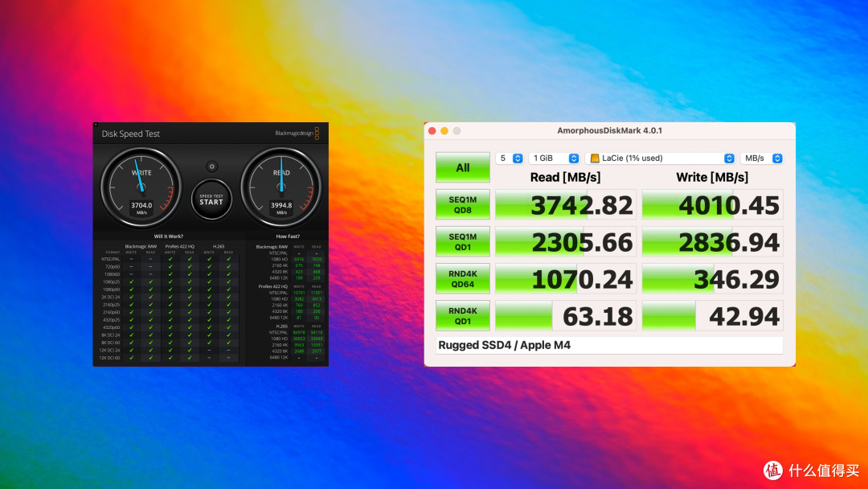Screen dimensions: 868x489
Task: Start the Blackmagic speed test
Action: coord(211,199)
